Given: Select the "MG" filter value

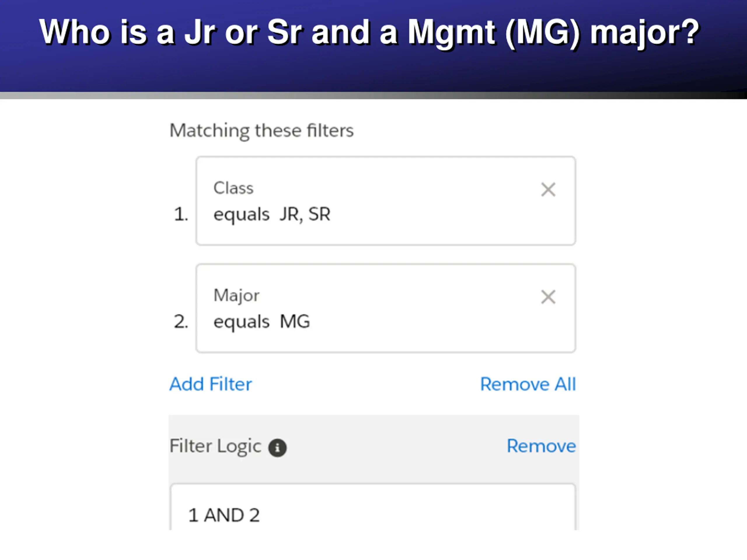Looking at the screenshot, I should point(295,321).
